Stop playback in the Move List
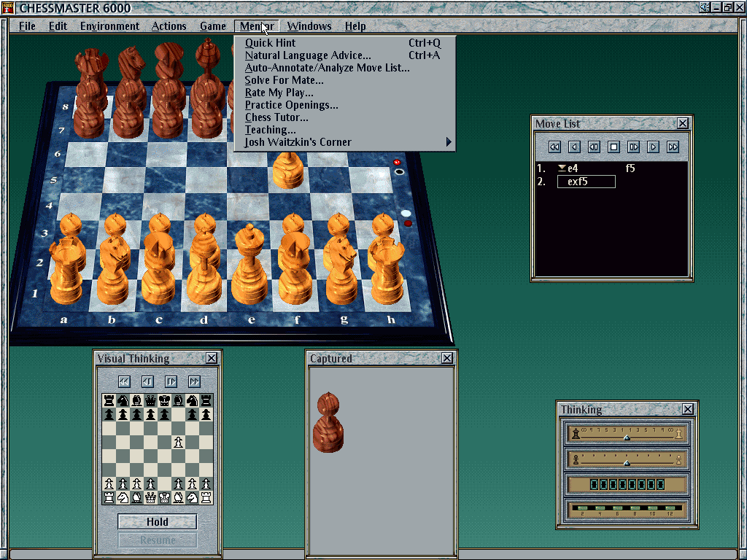 (614, 147)
